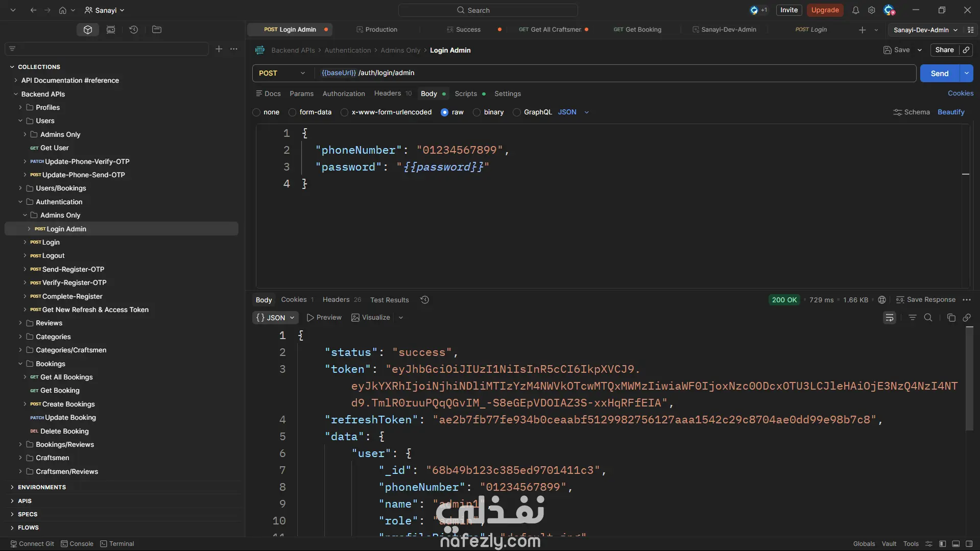Search in the response body

(928, 318)
